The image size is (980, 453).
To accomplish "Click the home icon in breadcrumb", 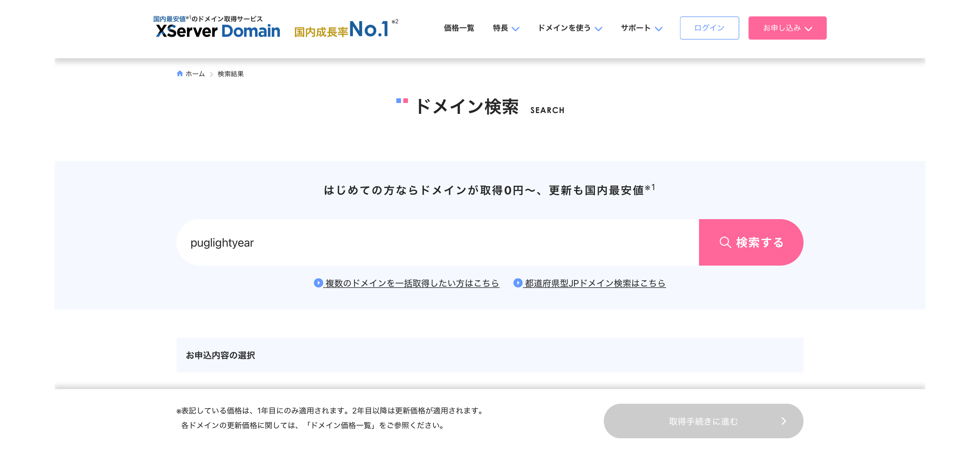I will coord(180,74).
